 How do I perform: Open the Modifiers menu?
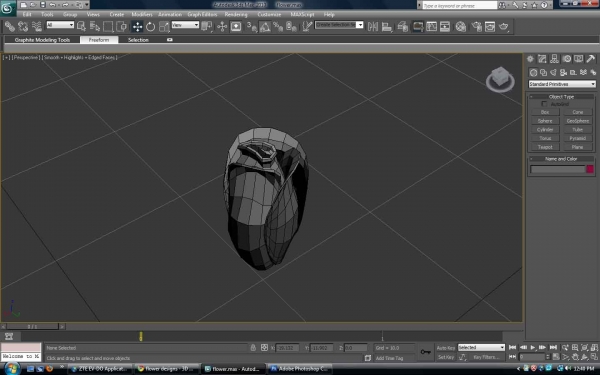pyautogui.click(x=142, y=15)
